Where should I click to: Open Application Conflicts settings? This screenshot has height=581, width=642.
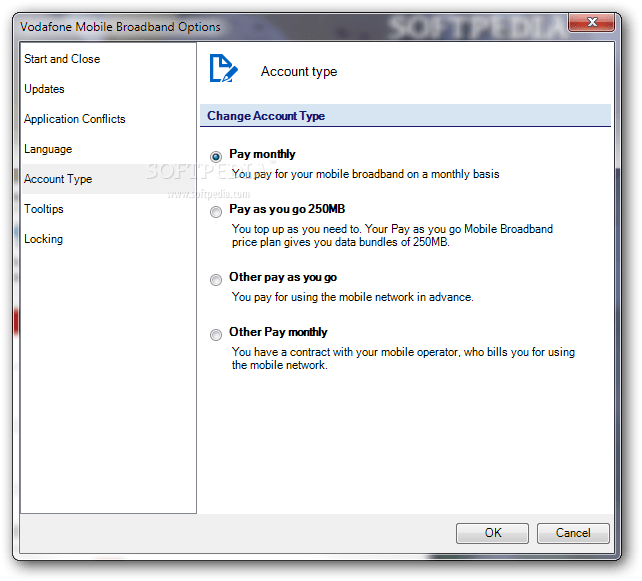pyautogui.click(x=108, y=119)
